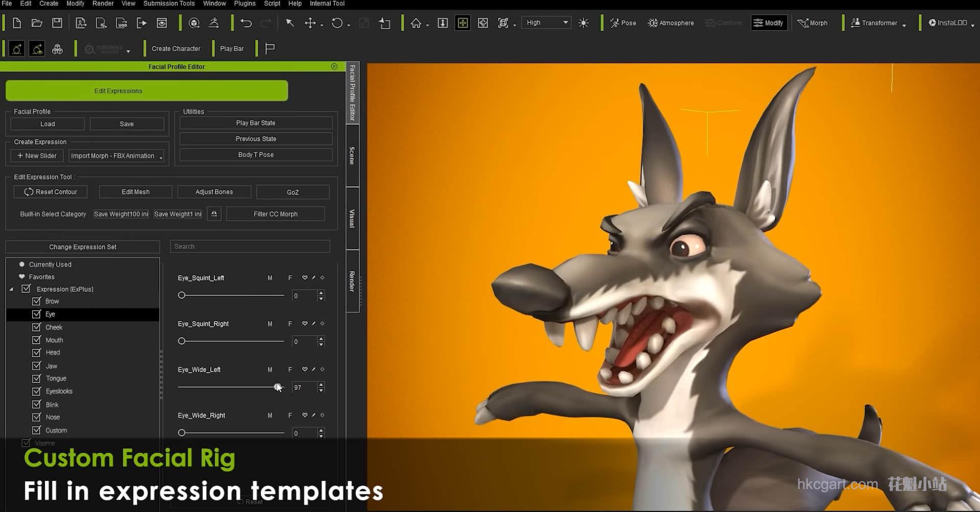Open the High quality dropdown
Image resolution: width=980 pixels, height=512 pixels.
[546, 22]
